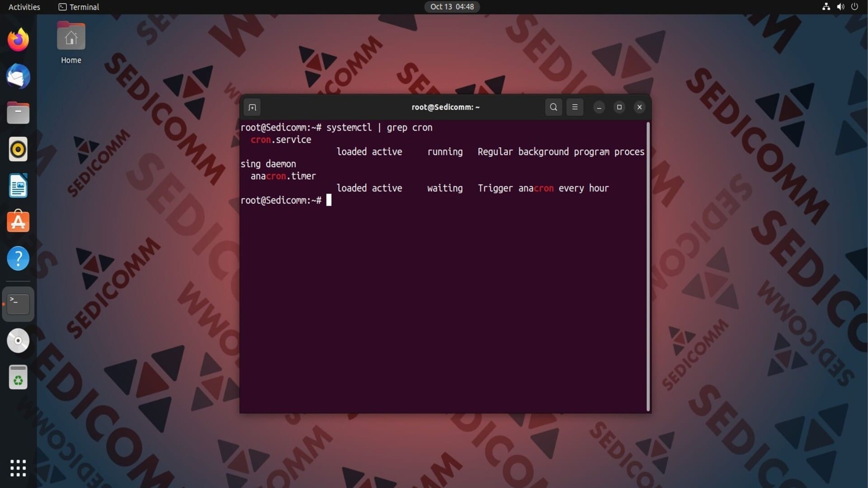Open the Help question mark icon

click(18, 258)
